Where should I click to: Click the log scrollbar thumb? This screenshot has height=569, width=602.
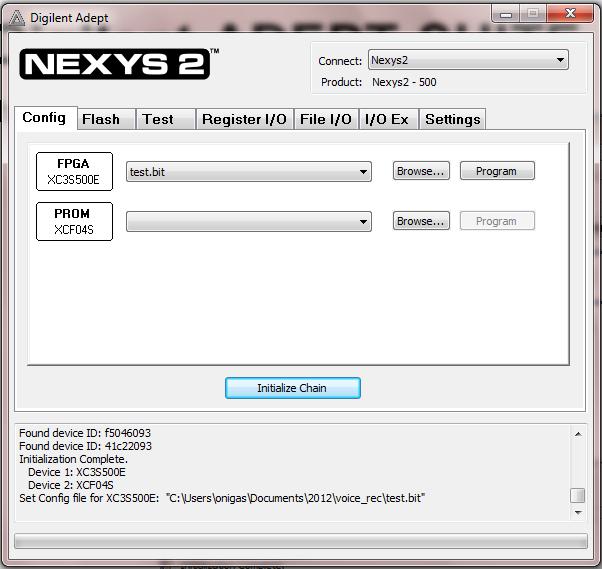pyautogui.click(x=578, y=495)
